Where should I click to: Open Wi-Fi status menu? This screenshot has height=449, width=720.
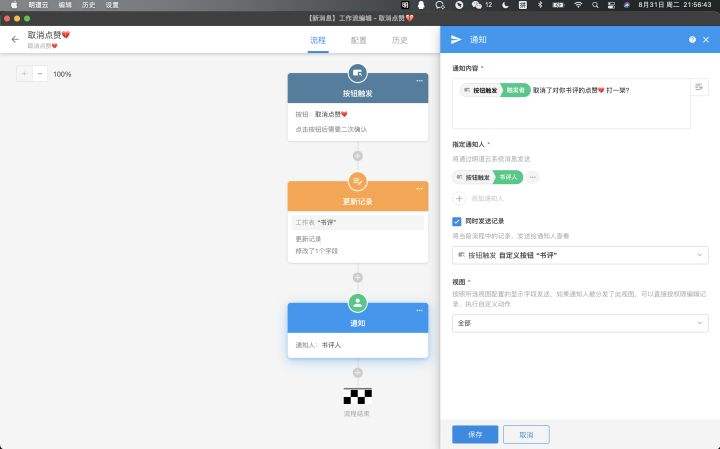point(578,5)
